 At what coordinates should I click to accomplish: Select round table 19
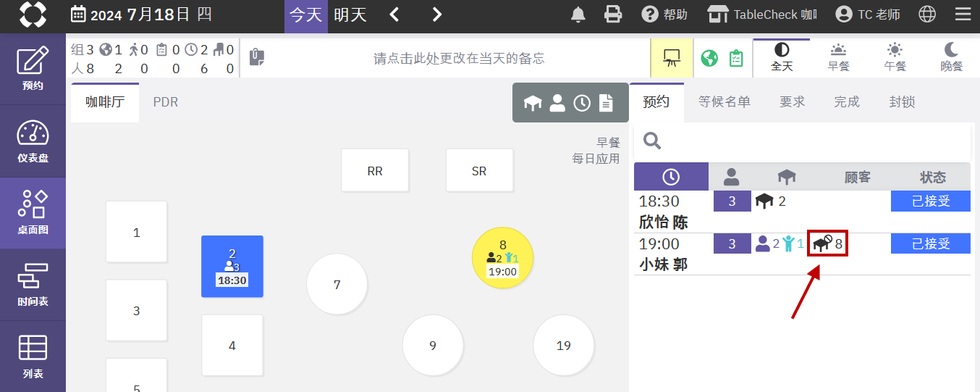pyautogui.click(x=564, y=345)
